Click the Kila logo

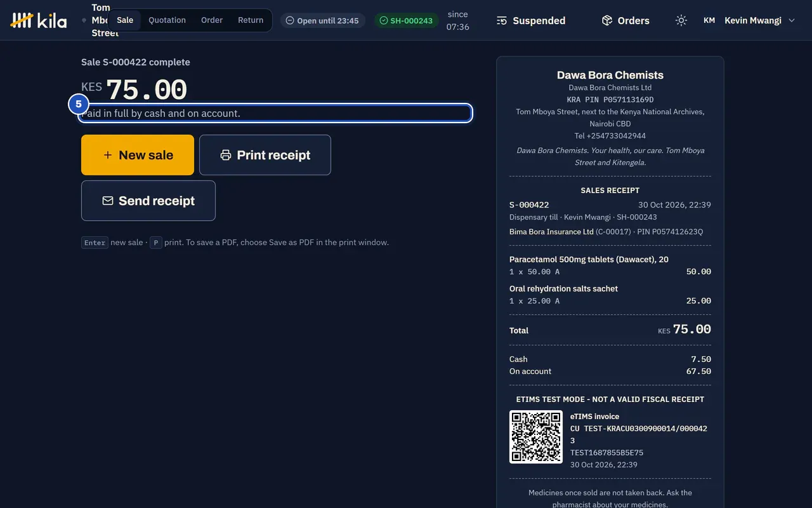tap(39, 20)
